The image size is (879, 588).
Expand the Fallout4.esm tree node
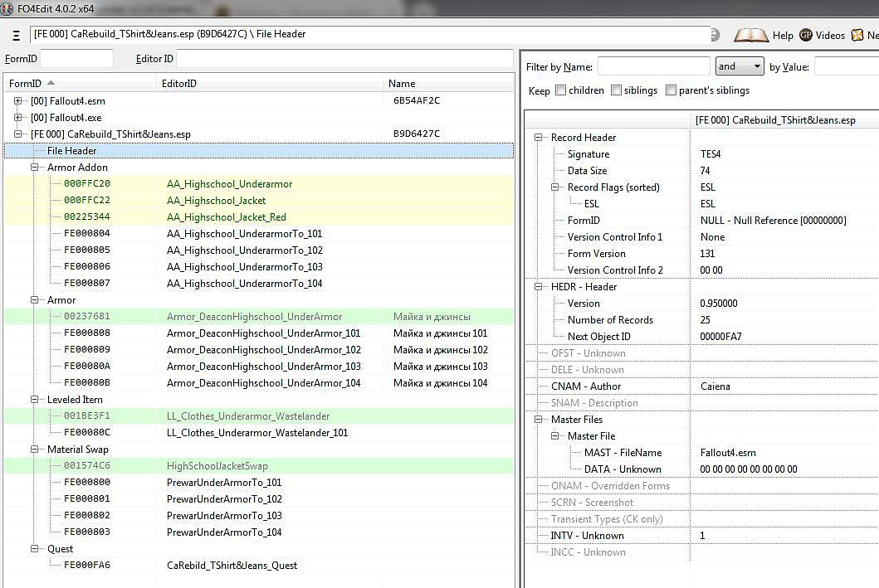click(18, 101)
